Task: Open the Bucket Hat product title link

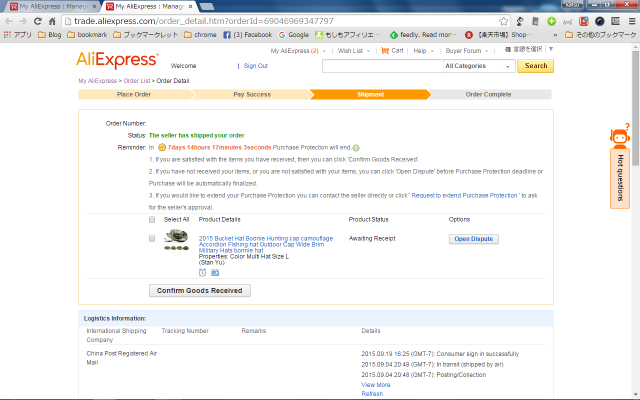Action: [266, 244]
